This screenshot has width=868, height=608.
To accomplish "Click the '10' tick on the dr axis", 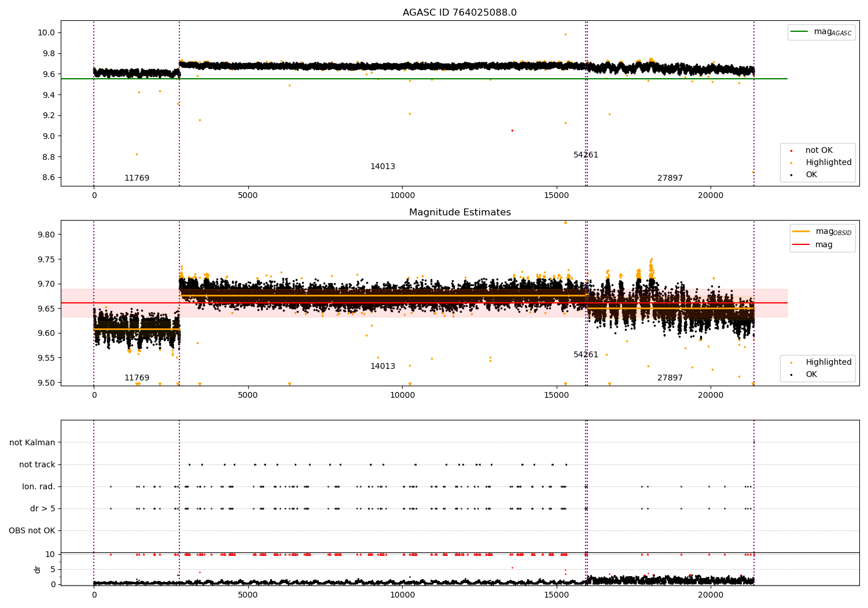I will pyautogui.click(x=50, y=554).
